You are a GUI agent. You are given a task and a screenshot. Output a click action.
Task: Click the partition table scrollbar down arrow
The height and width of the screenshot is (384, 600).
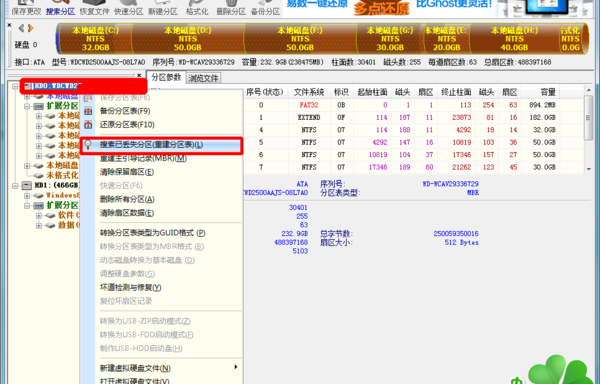(589, 169)
